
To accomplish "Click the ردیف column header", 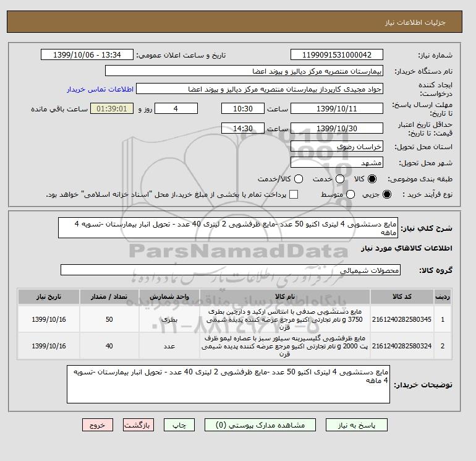I will (x=443, y=296).
